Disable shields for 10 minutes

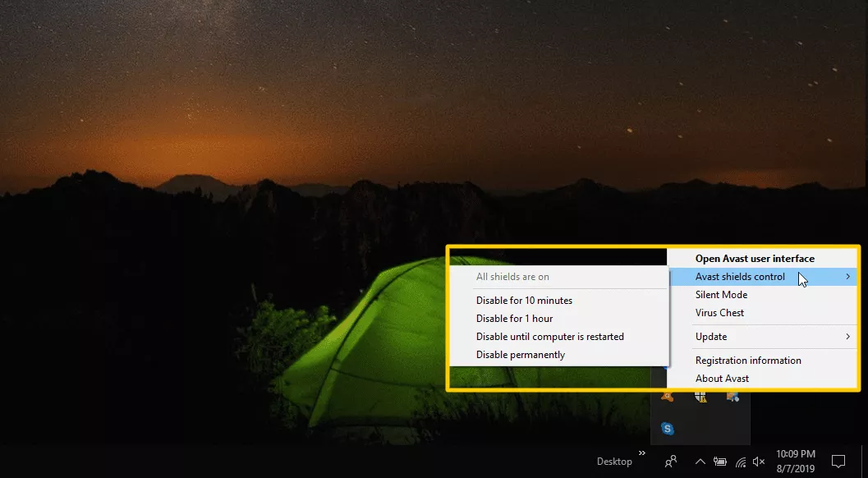pyautogui.click(x=524, y=301)
